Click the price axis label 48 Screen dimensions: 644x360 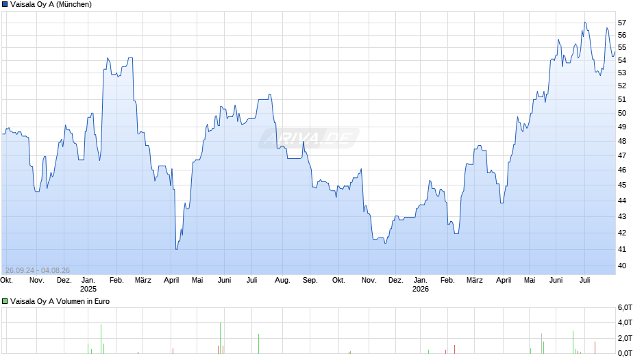pos(622,141)
